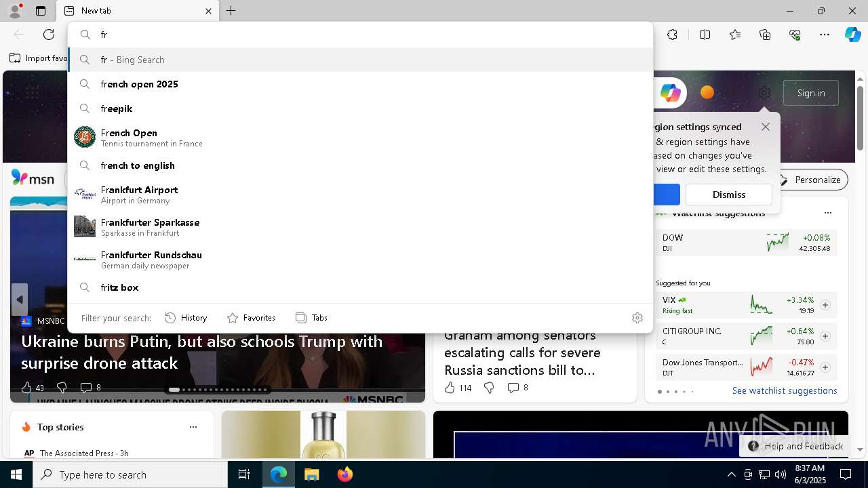Select 'fr - Bing Search' suggestion

(361, 60)
